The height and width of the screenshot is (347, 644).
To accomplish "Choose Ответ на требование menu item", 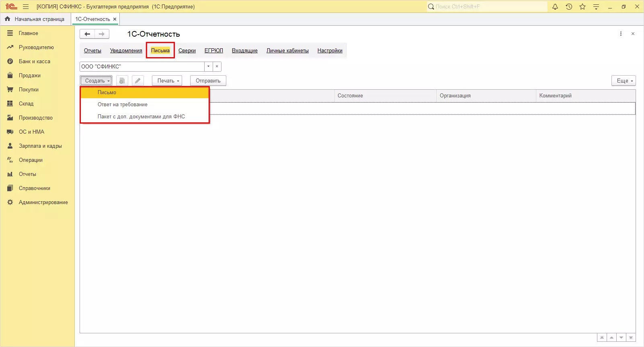I will [x=145, y=105].
